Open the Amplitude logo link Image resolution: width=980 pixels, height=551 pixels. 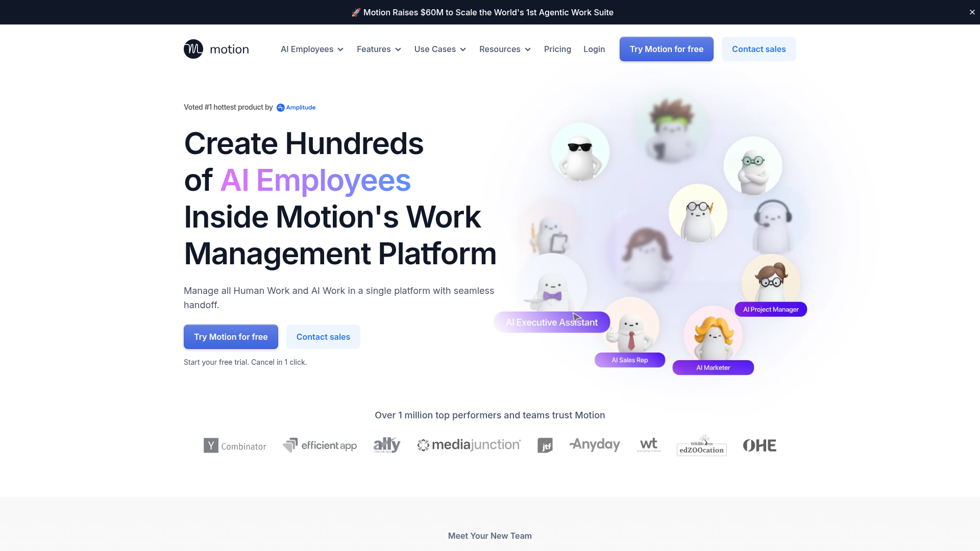296,107
